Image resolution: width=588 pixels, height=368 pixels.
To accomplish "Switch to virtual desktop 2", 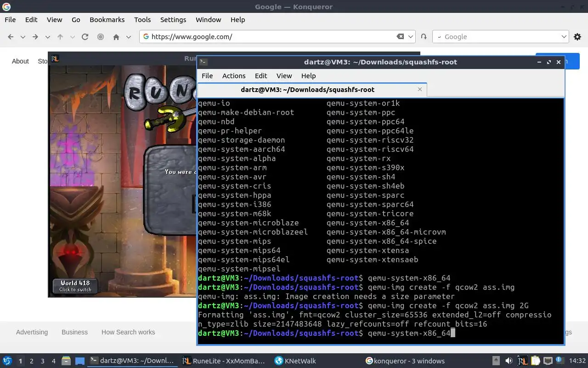I will (x=32, y=361).
